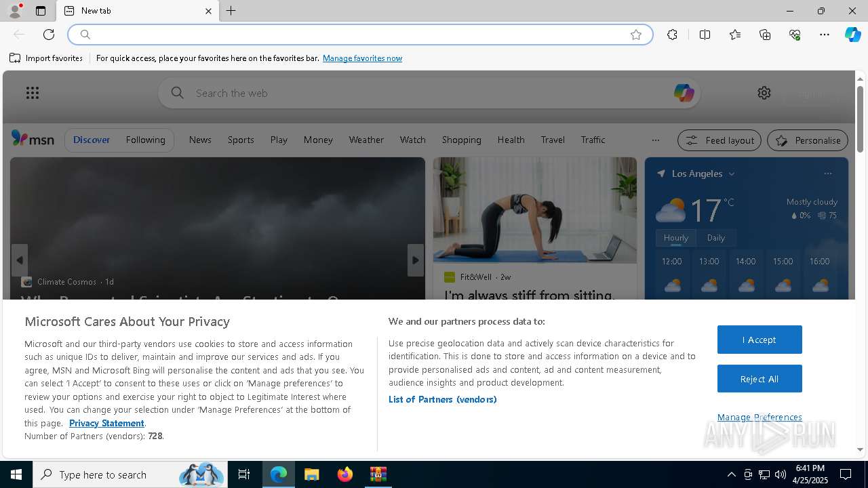The image size is (868, 488).
Task: Select the Following tab
Action: [x=146, y=140]
